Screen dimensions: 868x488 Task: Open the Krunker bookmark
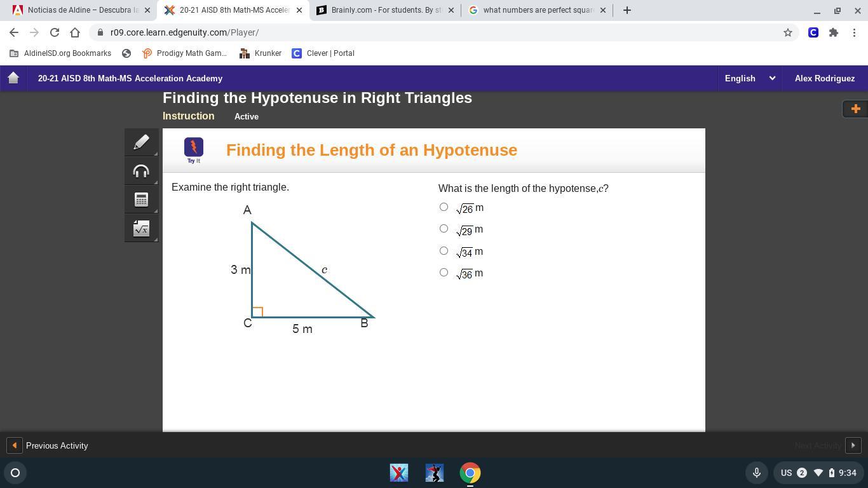261,53
